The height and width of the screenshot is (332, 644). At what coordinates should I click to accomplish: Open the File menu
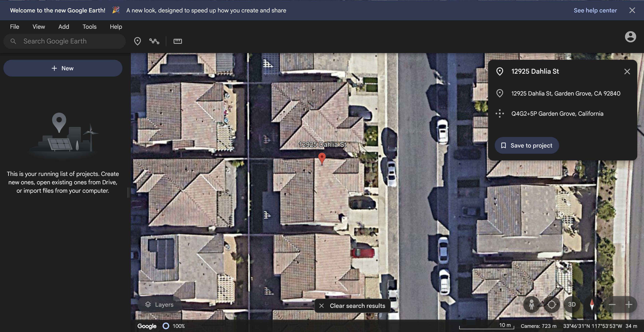pyautogui.click(x=14, y=27)
